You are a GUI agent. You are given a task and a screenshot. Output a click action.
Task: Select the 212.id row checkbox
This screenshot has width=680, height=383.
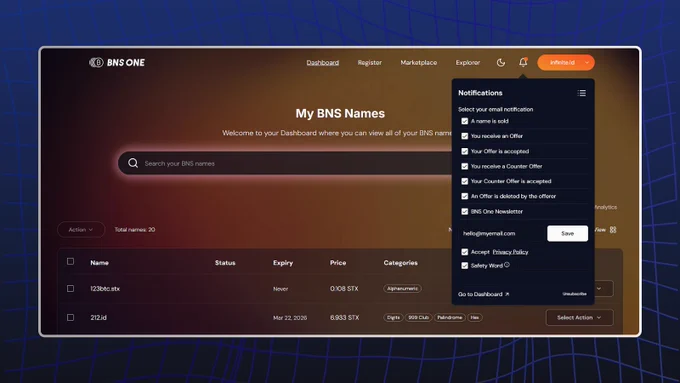point(70,318)
